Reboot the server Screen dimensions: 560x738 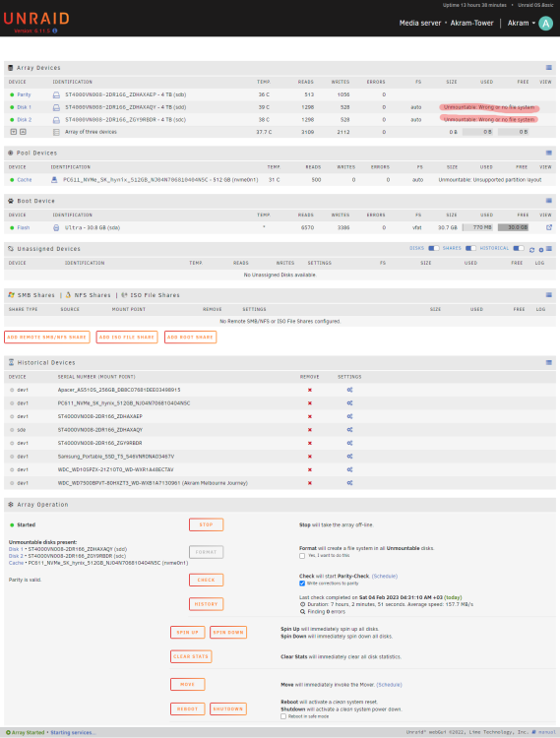tap(187, 708)
